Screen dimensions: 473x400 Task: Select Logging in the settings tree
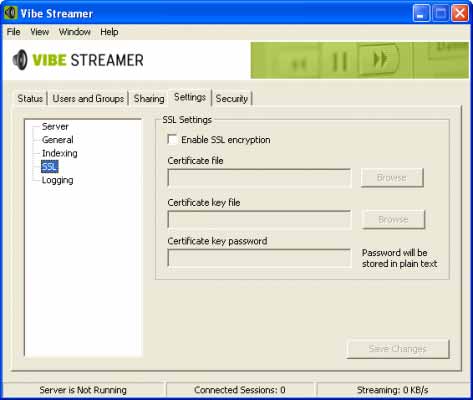tap(57, 180)
